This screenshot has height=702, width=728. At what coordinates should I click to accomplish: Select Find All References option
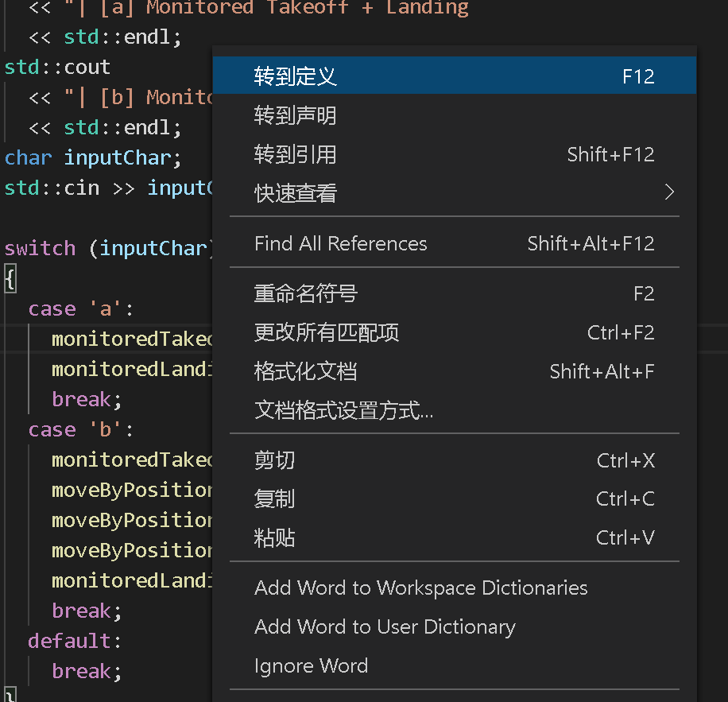tap(454, 243)
